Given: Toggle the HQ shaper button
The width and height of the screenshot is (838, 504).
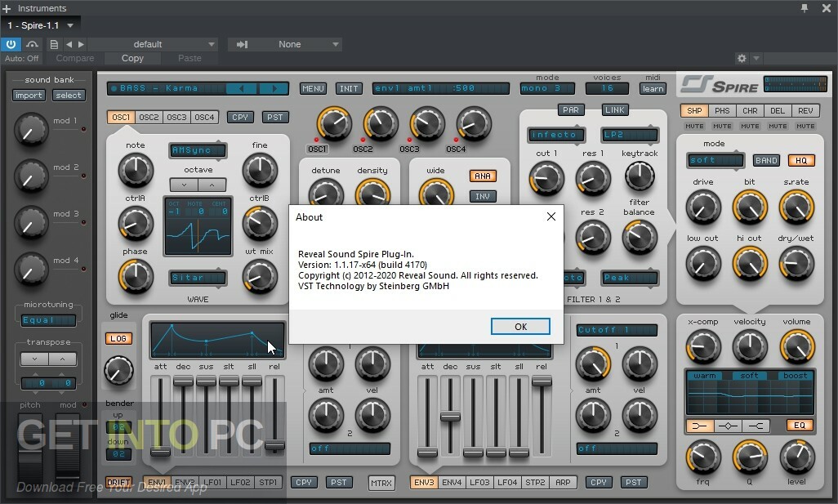Looking at the screenshot, I should 800,160.
